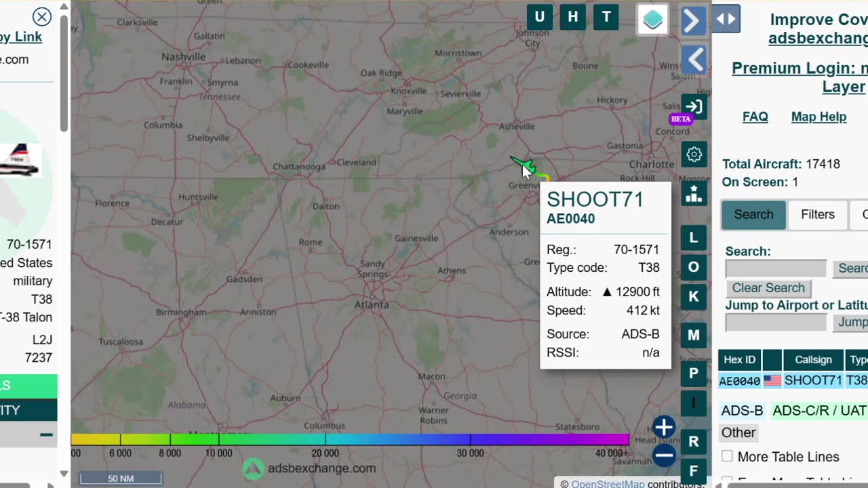The image size is (868, 488).
Task: Enable More Table Lines checkbox
Action: pos(727,456)
